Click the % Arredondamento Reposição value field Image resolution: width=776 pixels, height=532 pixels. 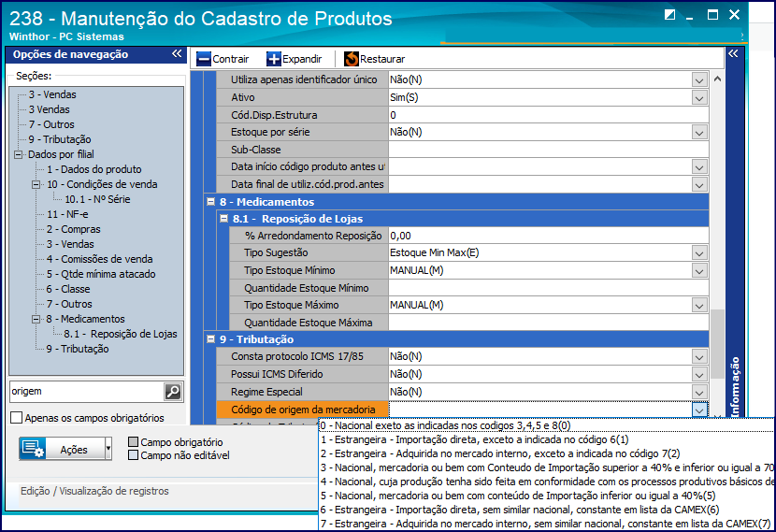pyautogui.click(x=549, y=236)
